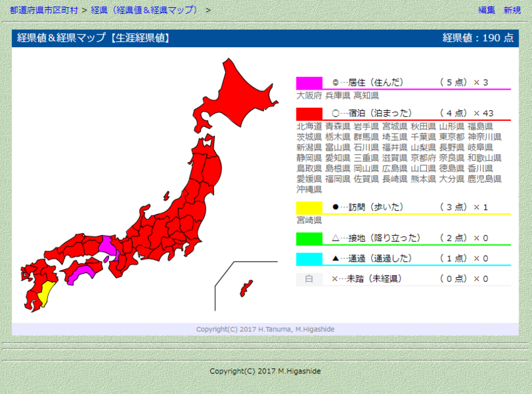Screen dimensions: 532x394
Task: Open the 都道府県市区町村 breadcrumb link
Action: (x=44, y=10)
